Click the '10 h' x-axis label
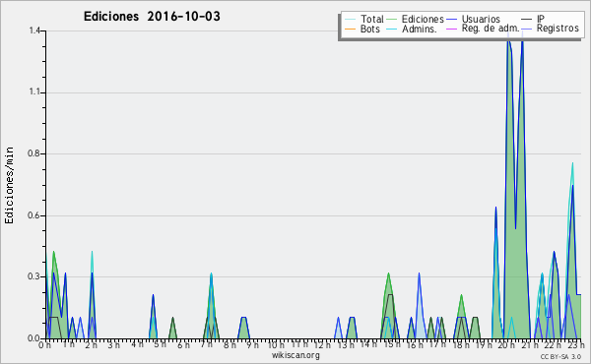The width and height of the screenshot is (591, 364). pyautogui.click(x=276, y=345)
